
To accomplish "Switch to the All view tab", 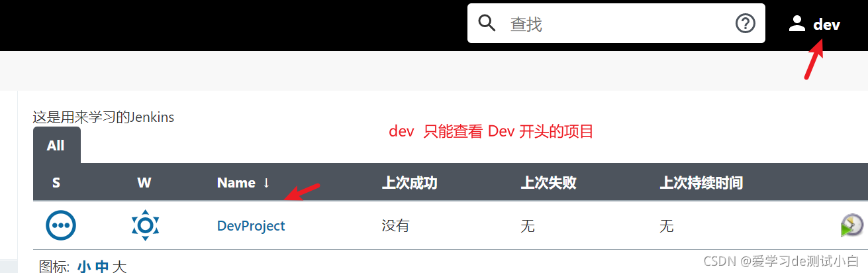I will [x=56, y=145].
